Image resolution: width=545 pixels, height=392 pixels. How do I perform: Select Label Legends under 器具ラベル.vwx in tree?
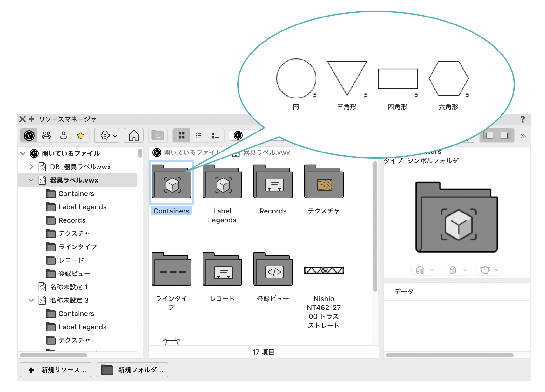(82, 207)
